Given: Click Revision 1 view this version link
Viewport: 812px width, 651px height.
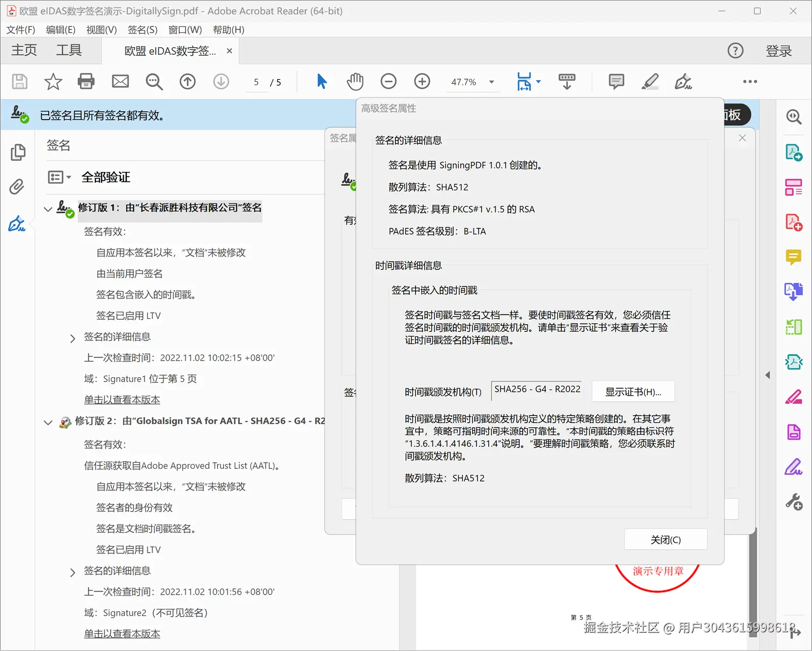Looking at the screenshot, I should coord(122,400).
